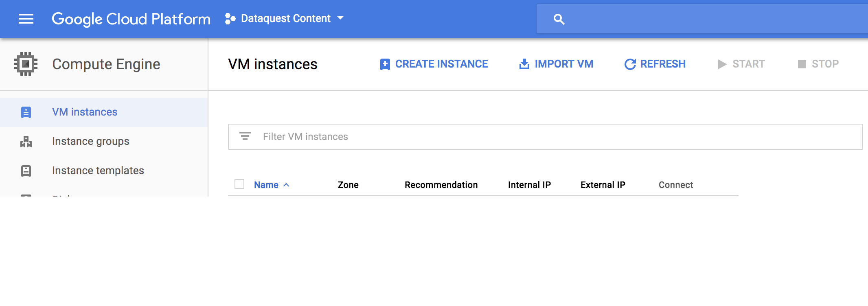Click the IMPORT VM button
This screenshot has height=306, width=868.
[556, 64]
